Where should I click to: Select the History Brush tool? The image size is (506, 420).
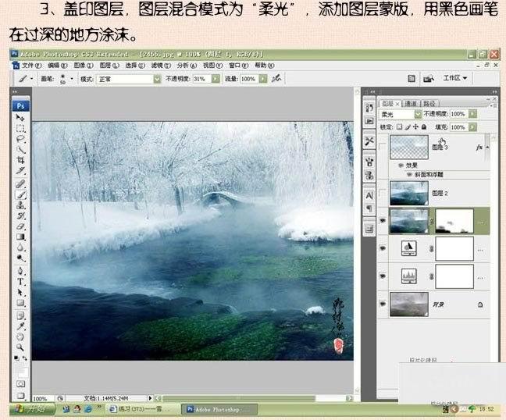point(20,215)
